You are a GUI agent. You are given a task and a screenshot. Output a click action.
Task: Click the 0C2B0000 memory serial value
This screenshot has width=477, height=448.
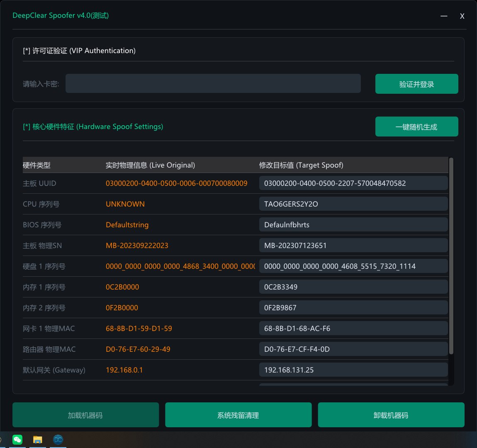[x=122, y=287]
